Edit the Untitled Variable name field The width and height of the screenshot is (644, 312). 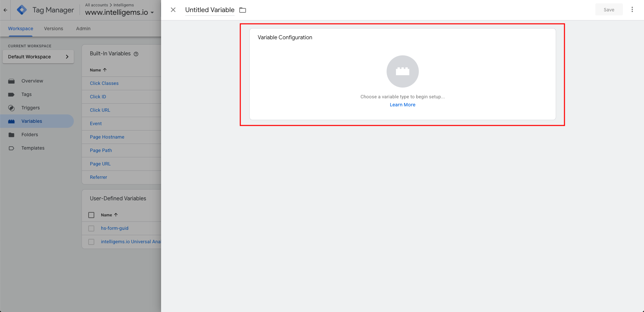coord(210,10)
